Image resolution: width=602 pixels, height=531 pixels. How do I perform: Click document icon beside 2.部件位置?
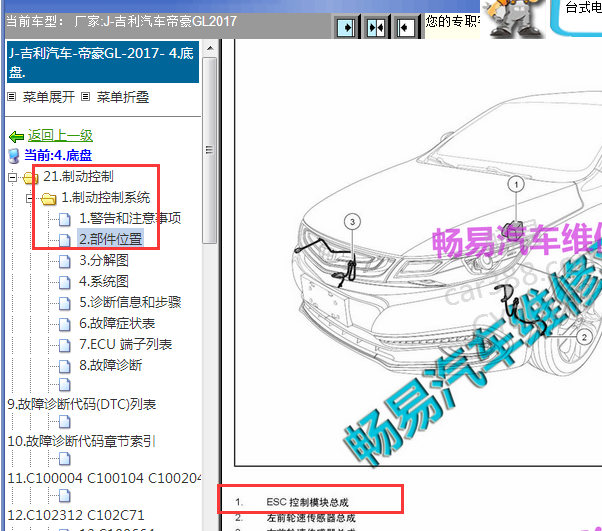coord(65,240)
